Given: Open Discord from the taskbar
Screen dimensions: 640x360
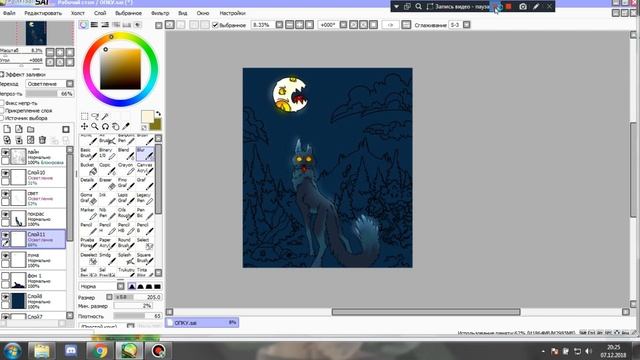Looking at the screenshot, I should point(71,350).
